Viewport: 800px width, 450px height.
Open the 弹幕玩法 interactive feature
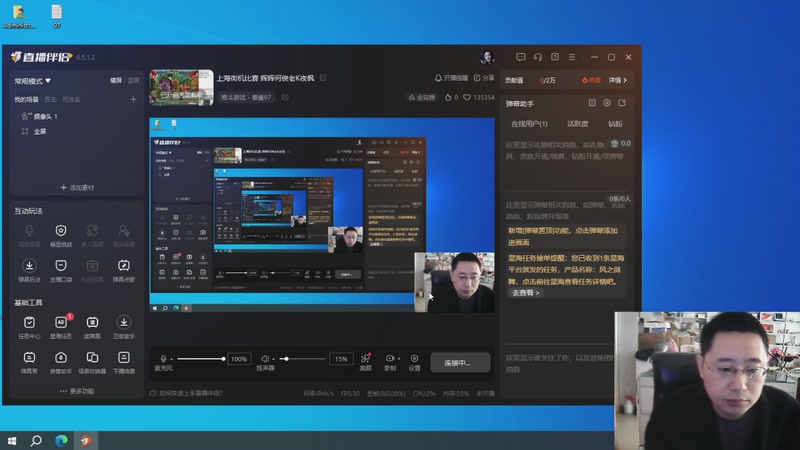tap(29, 270)
